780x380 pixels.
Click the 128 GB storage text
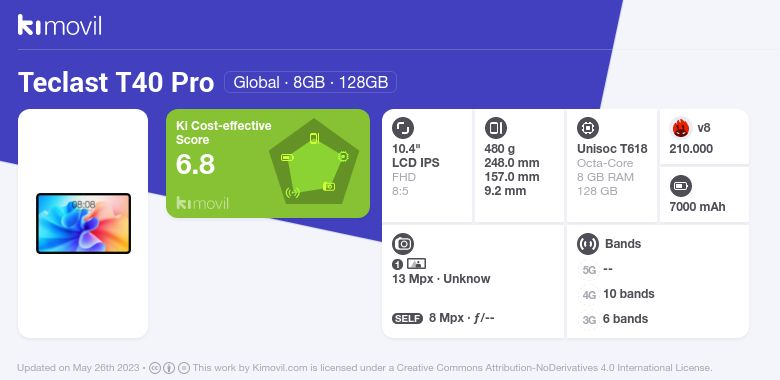click(x=597, y=191)
